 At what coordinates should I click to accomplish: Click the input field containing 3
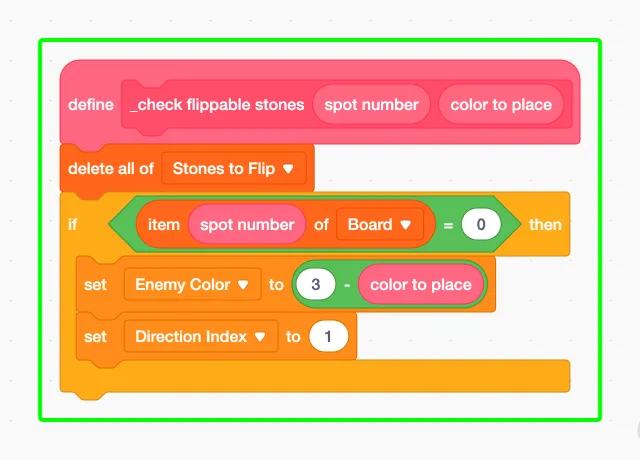[x=316, y=284]
